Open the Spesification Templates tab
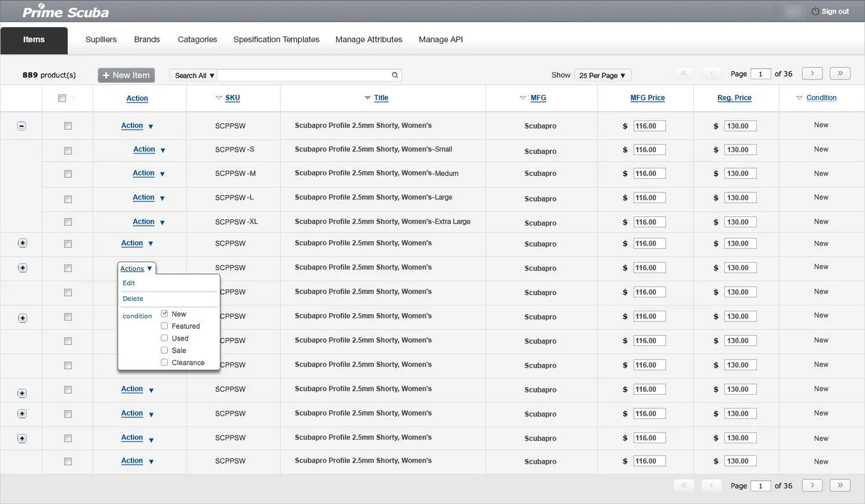The image size is (865, 504). coord(276,40)
